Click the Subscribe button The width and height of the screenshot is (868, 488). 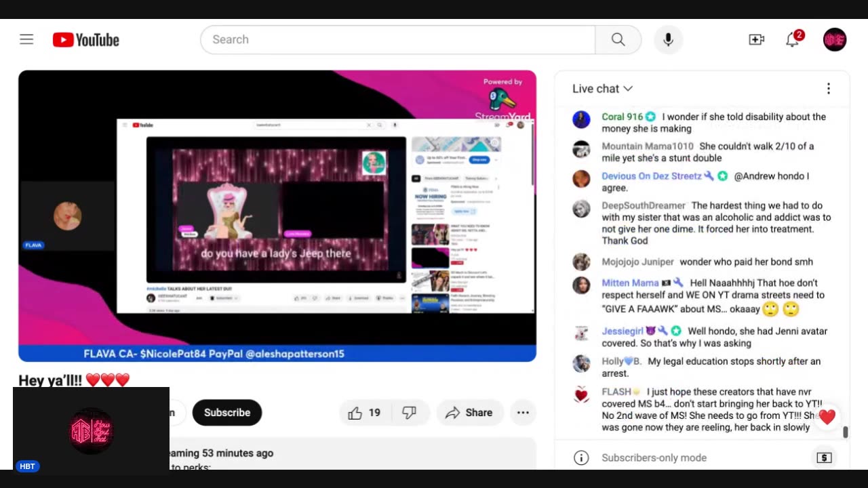coord(227,413)
